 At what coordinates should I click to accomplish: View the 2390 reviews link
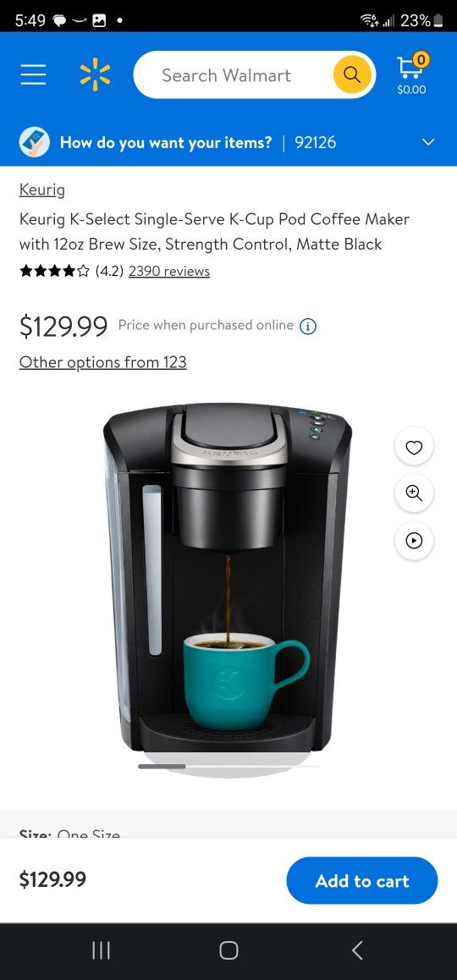(x=169, y=272)
